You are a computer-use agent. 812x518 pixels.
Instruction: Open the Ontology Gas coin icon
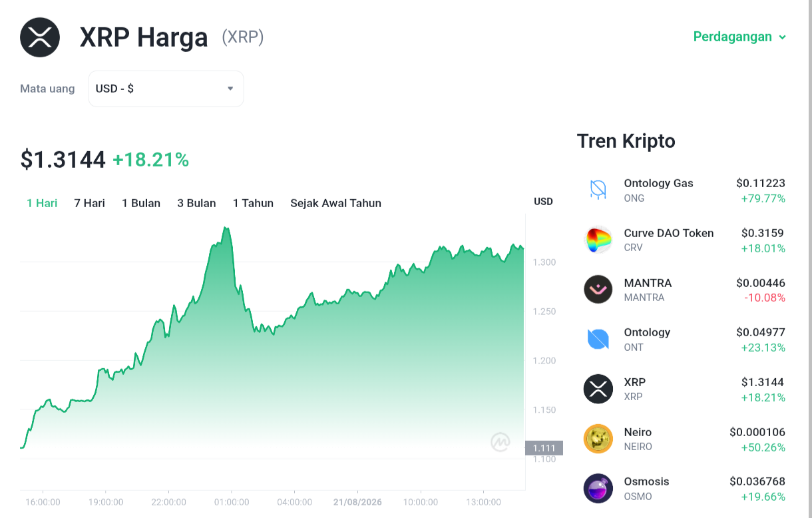tap(598, 190)
